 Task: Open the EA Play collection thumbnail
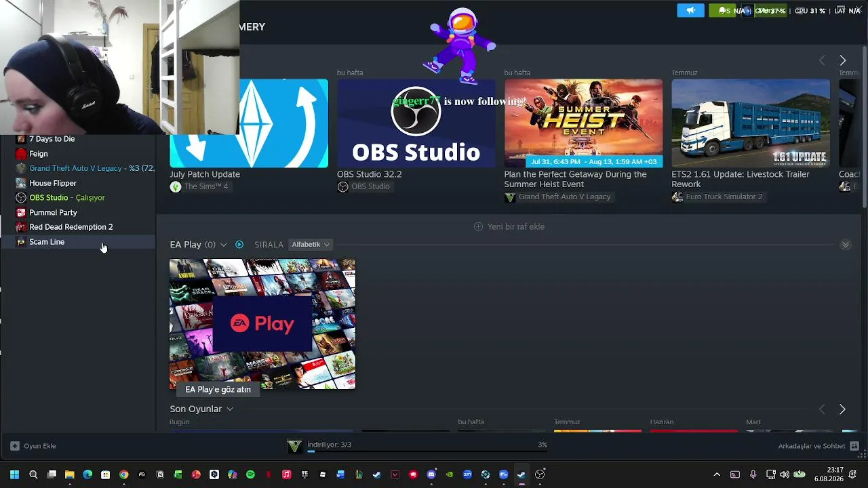tap(262, 324)
